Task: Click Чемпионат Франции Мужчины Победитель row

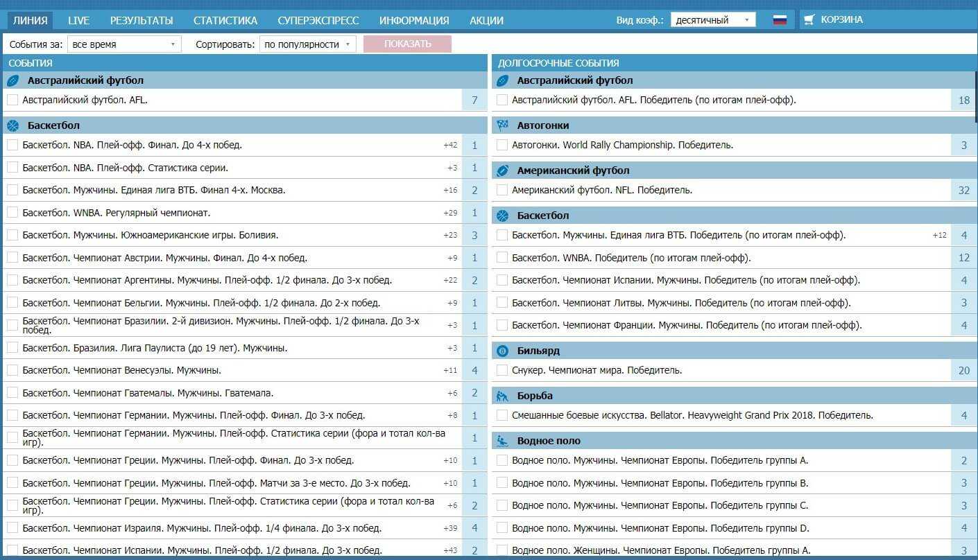Action: [x=734, y=325]
